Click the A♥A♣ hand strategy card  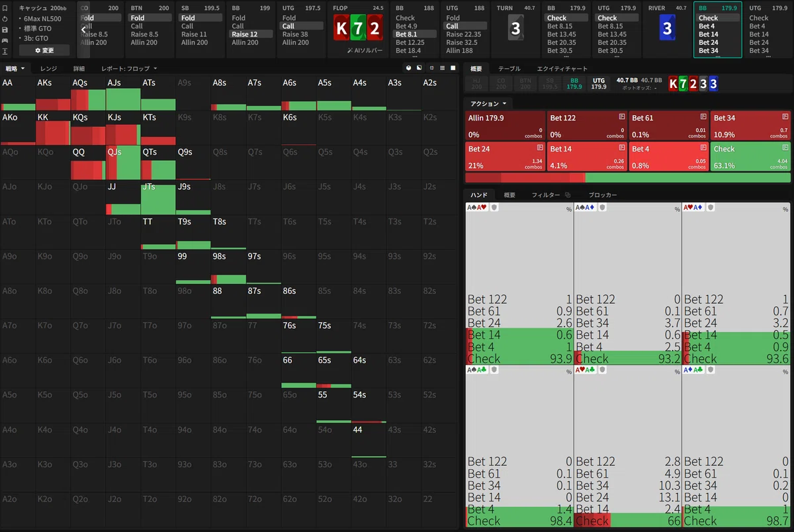628,446
